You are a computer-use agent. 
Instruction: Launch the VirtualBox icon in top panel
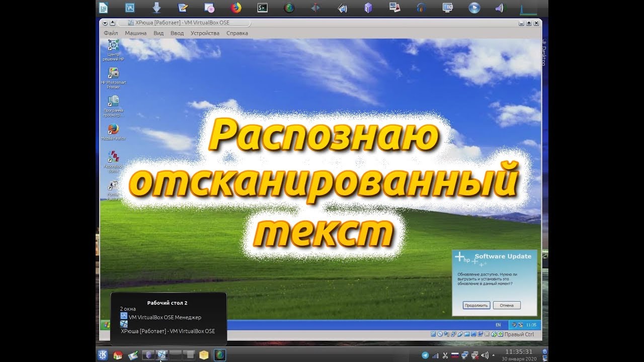pyautogui.click(x=130, y=8)
